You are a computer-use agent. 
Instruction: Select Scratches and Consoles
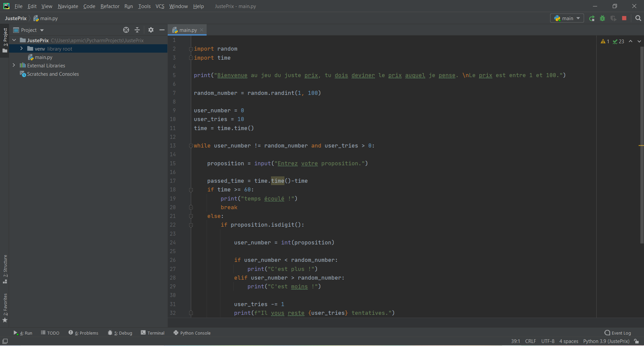[49, 74]
